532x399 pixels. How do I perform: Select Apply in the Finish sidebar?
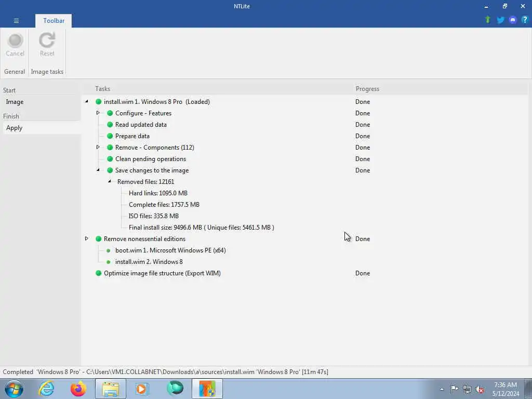pyautogui.click(x=42, y=128)
